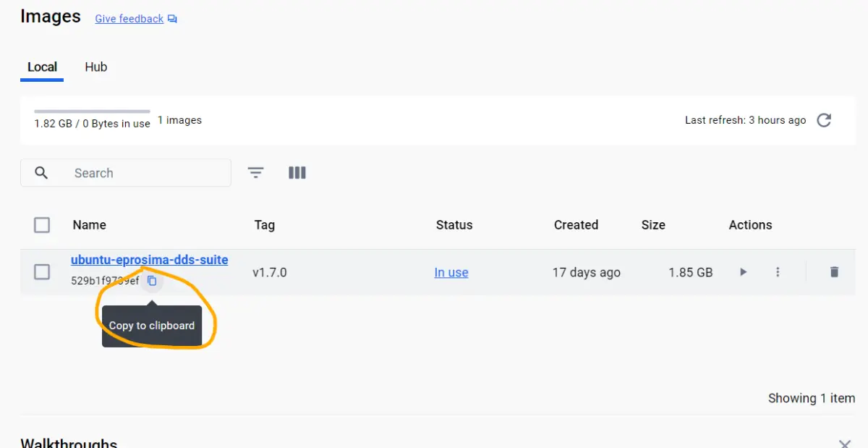Switch to the Hub tab

[x=95, y=67]
